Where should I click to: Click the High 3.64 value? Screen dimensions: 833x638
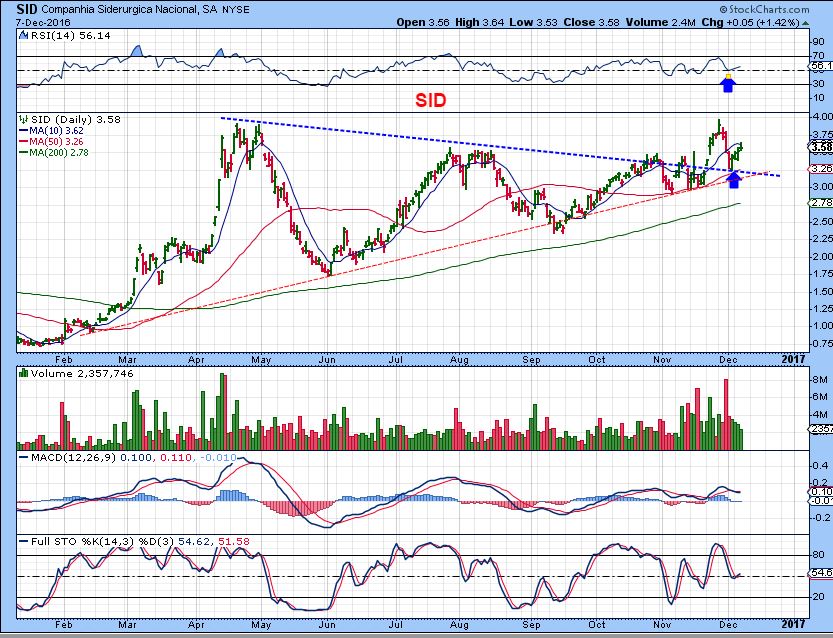pos(480,22)
